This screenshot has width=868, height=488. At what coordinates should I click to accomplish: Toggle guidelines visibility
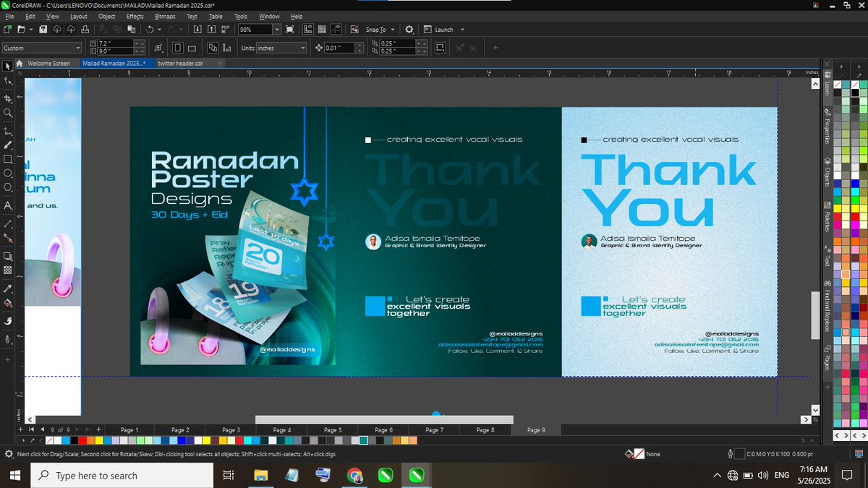pyautogui.click(x=336, y=29)
